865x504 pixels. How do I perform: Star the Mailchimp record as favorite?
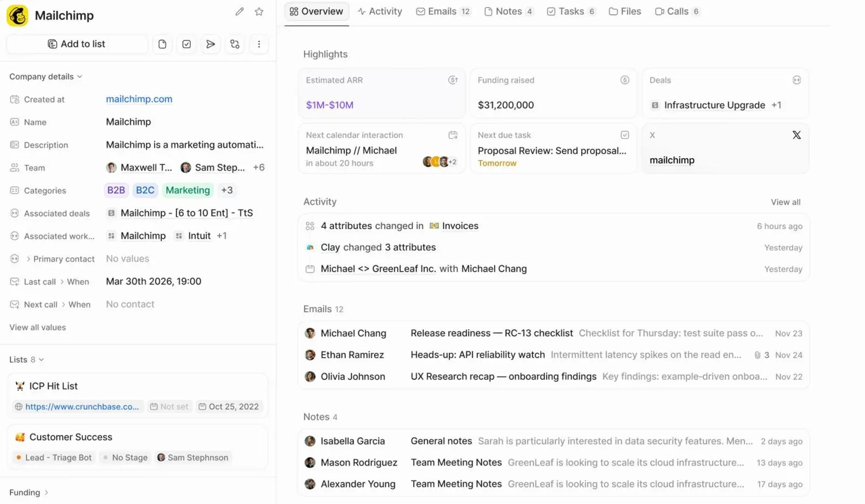click(259, 11)
